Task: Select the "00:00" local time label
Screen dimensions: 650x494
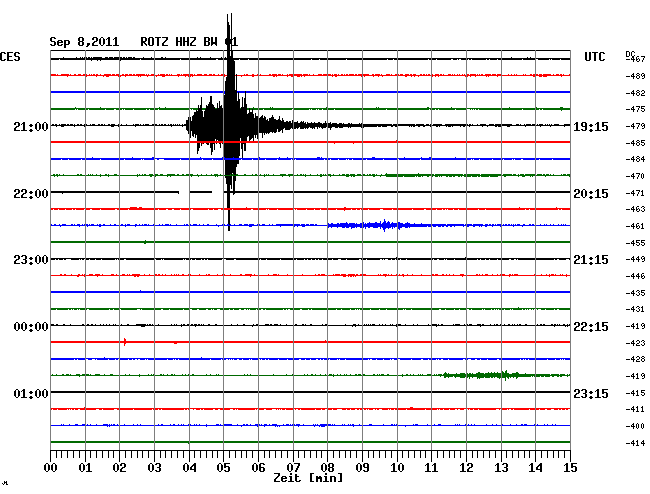Action: coord(31,327)
